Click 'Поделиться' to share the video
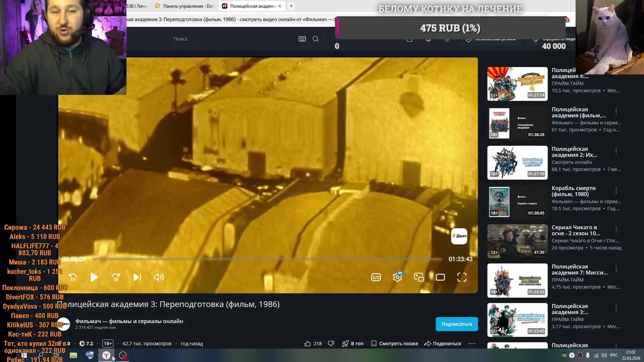Screen dimensions: 644x362 tap(442, 343)
